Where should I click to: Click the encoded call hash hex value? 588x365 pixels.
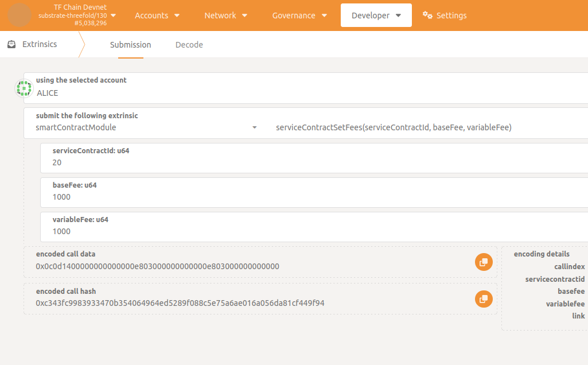pyautogui.click(x=180, y=303)
